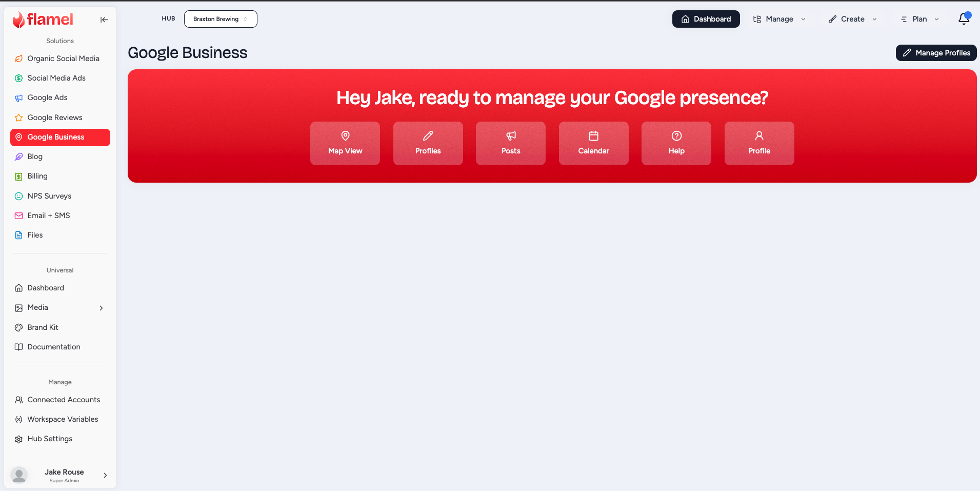Expand the Jake Rouse user menu chevron

pos(105,475)
